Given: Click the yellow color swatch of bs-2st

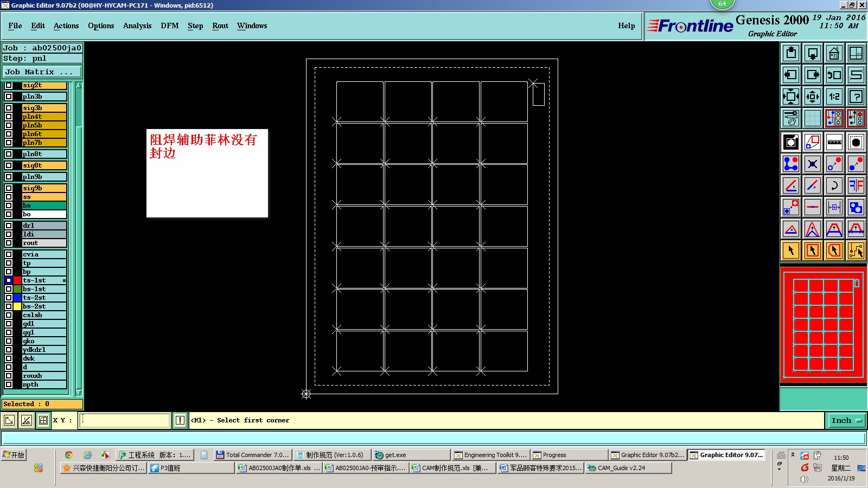Looking at the screenshot, I should click(x=17, y=306).
